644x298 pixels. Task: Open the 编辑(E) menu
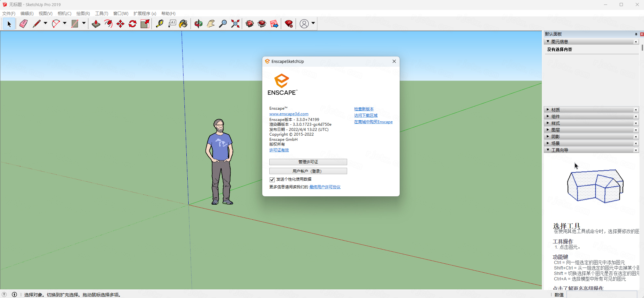coord(27,13)
